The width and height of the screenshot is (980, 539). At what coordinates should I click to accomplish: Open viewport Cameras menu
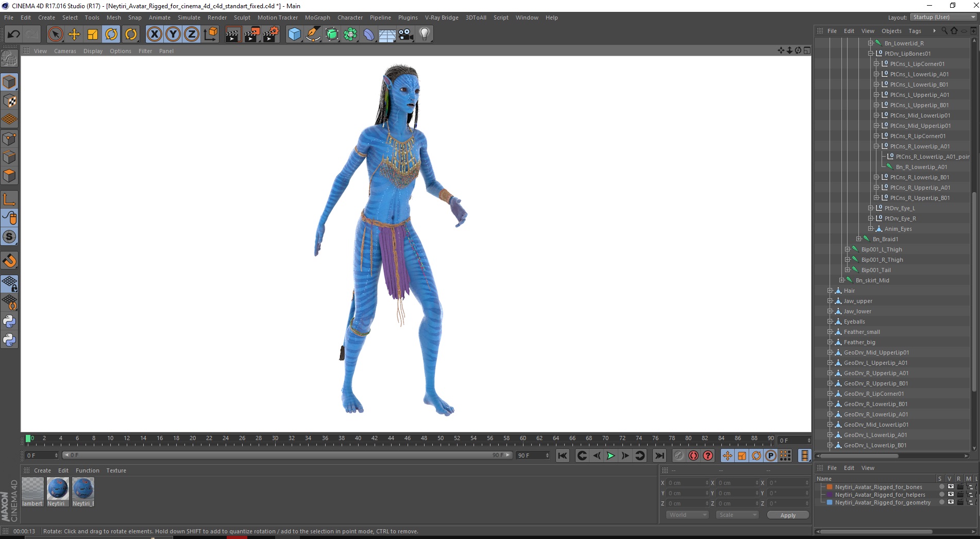[x=65, y=51]
